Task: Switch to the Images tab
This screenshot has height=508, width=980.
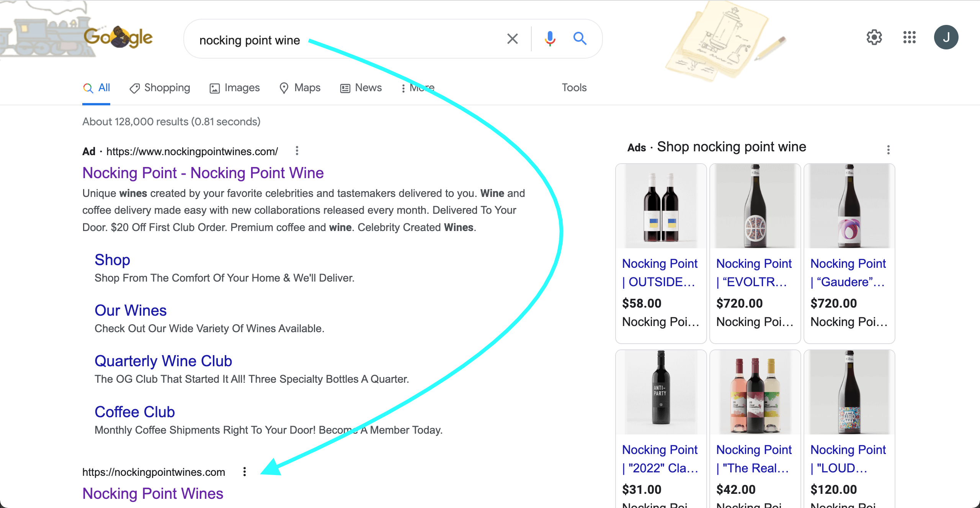Action: pos(235,88)
